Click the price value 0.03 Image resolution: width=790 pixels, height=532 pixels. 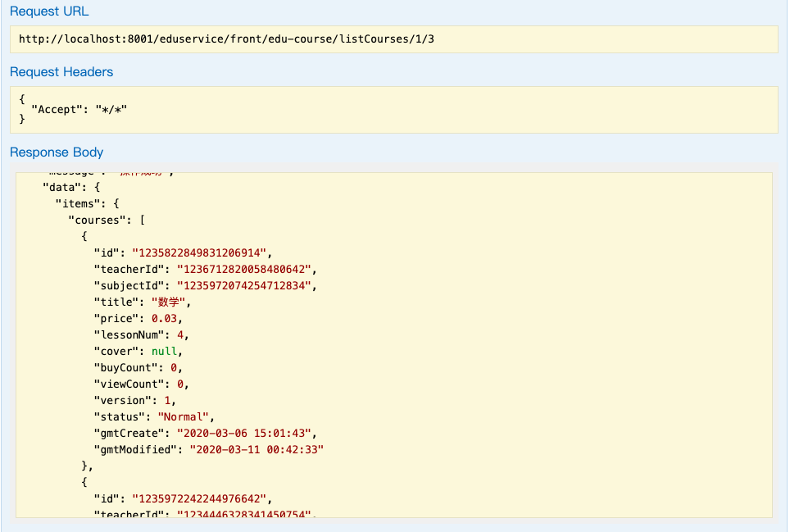point(164,318)
